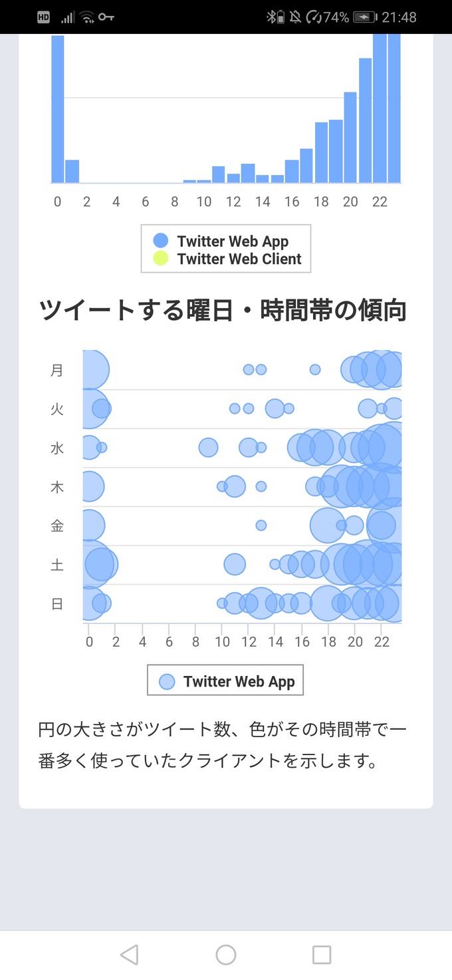Click the yellow Twitter Web Client legend dot
Image resolution: width=452 pixels, height=980 pixels.
pos(161,259)
